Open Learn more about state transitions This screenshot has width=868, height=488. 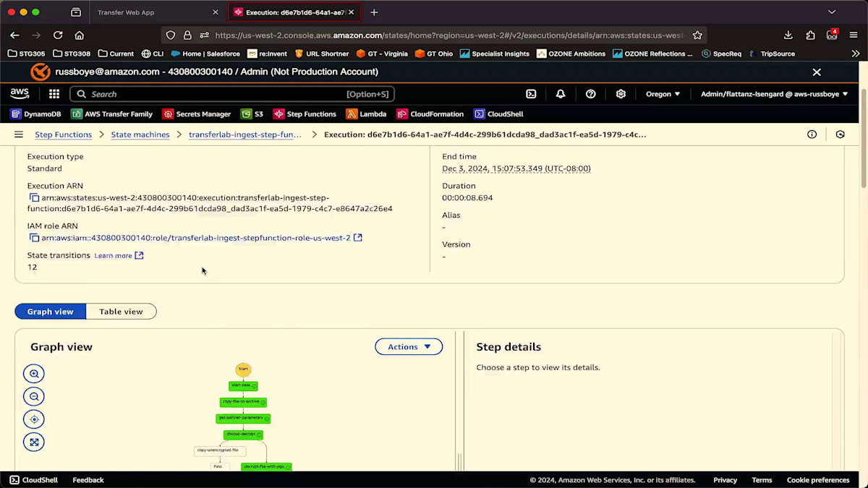[119, 256]
